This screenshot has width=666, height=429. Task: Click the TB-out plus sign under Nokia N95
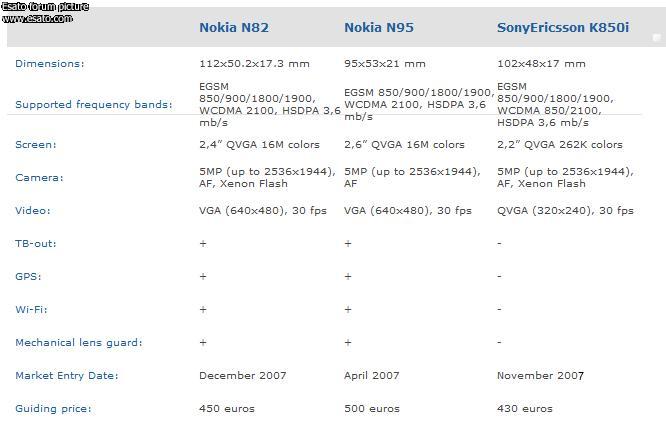pyautogui.click(x=348, y=243)
